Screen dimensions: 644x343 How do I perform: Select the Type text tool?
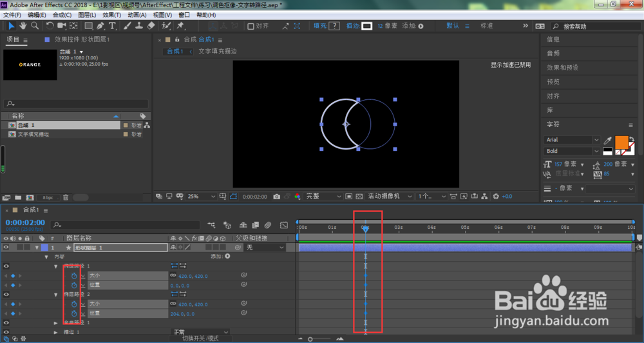[112, 26]
